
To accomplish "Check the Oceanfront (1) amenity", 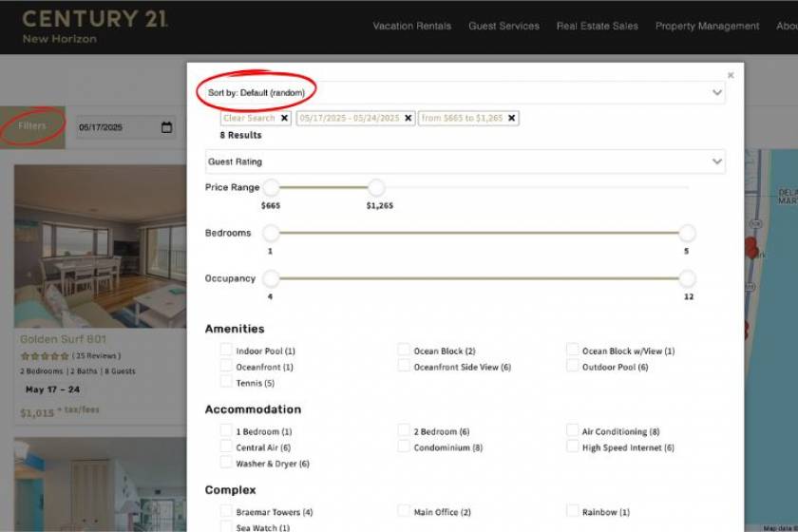I will (226, 366).
